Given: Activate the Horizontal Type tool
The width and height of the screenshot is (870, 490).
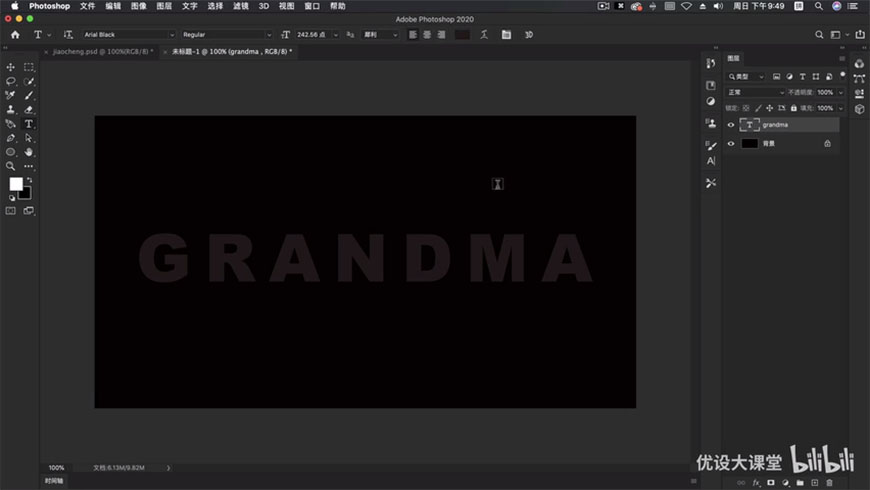Looking at the screenshot, I should click(x=29, y=124).
